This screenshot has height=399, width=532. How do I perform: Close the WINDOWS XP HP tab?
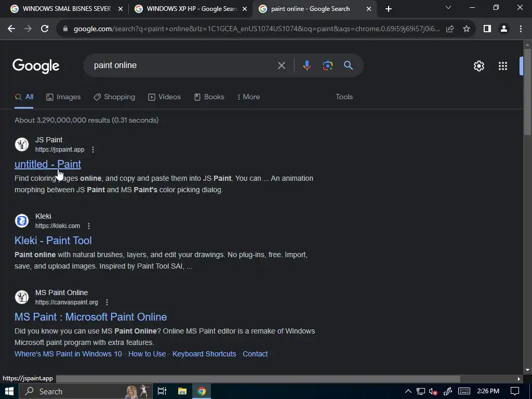click(245, 9)
